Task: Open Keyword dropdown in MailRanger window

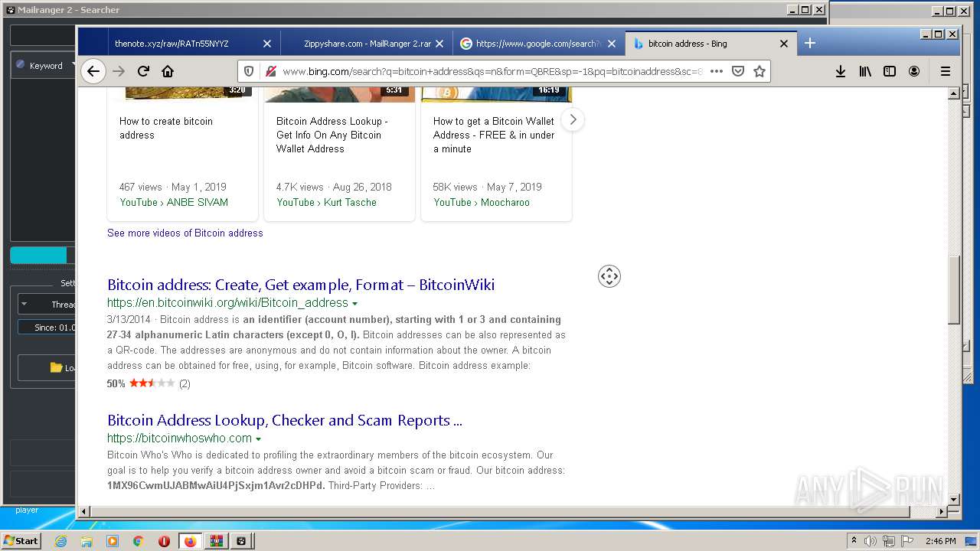Action: (46, 66)
